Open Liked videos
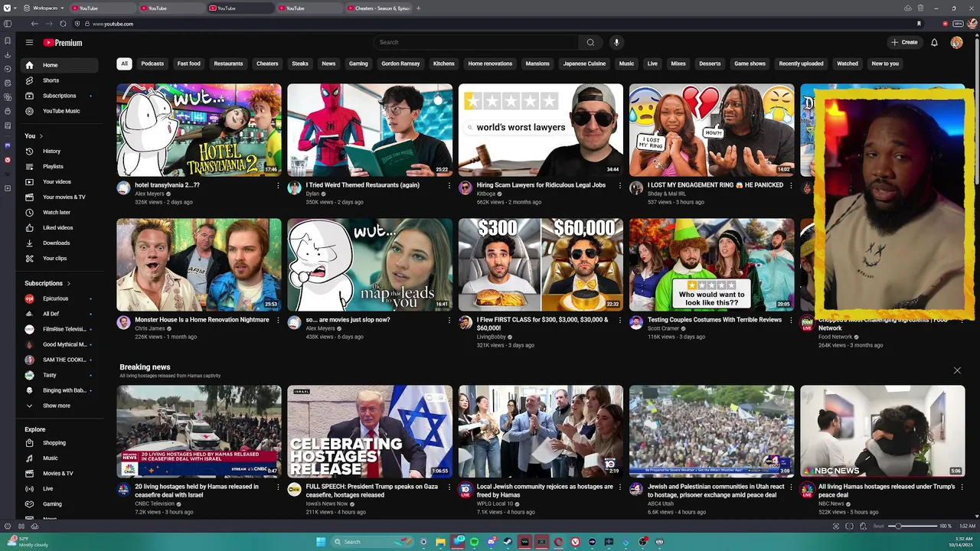The image size is (980, 551). coord(60,227)
